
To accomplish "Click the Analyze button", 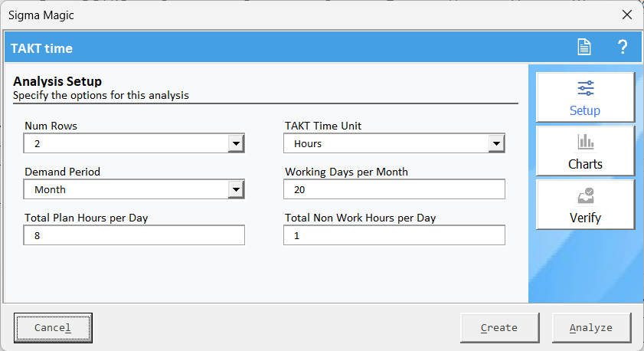I will 591,327.
